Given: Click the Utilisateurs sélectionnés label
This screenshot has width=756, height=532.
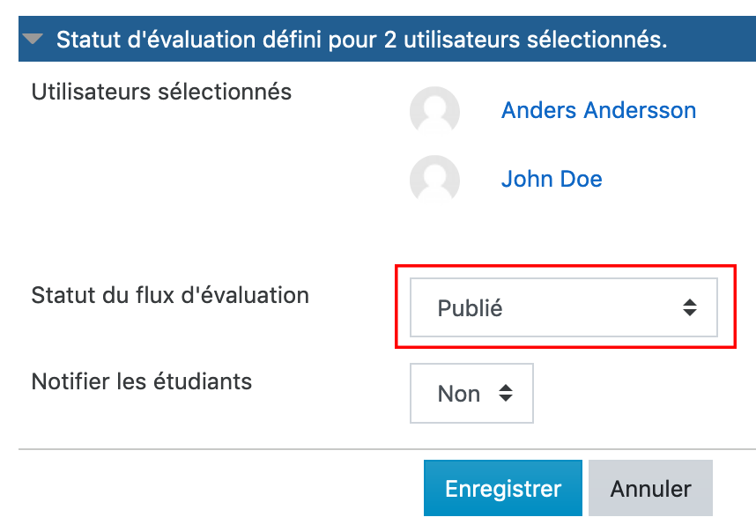Looking at the screenshot, I should click(x=161, y=91).
